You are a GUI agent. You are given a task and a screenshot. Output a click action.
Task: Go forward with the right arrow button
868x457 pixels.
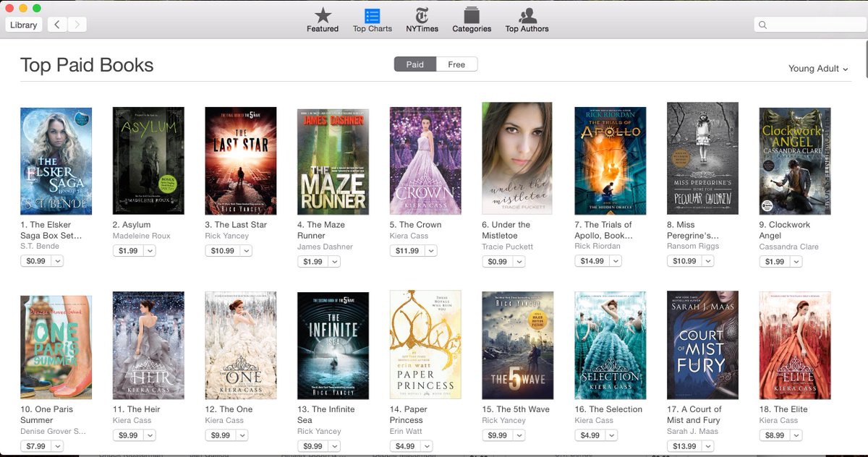coord(77,25)
